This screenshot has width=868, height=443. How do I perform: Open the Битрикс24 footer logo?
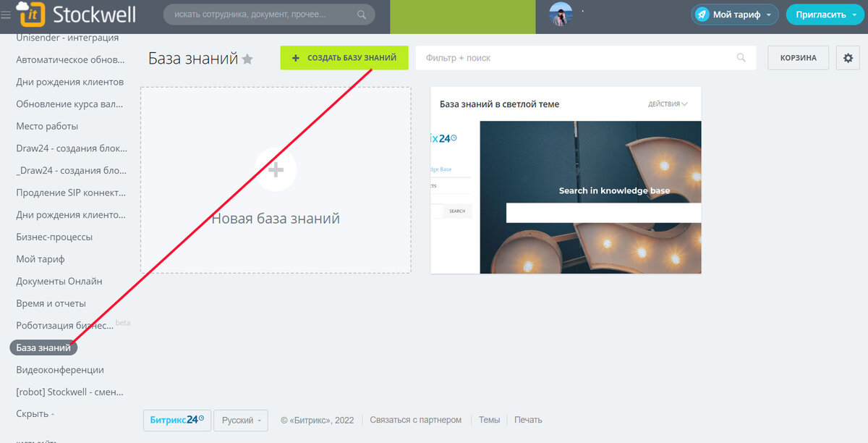[177, 420]
